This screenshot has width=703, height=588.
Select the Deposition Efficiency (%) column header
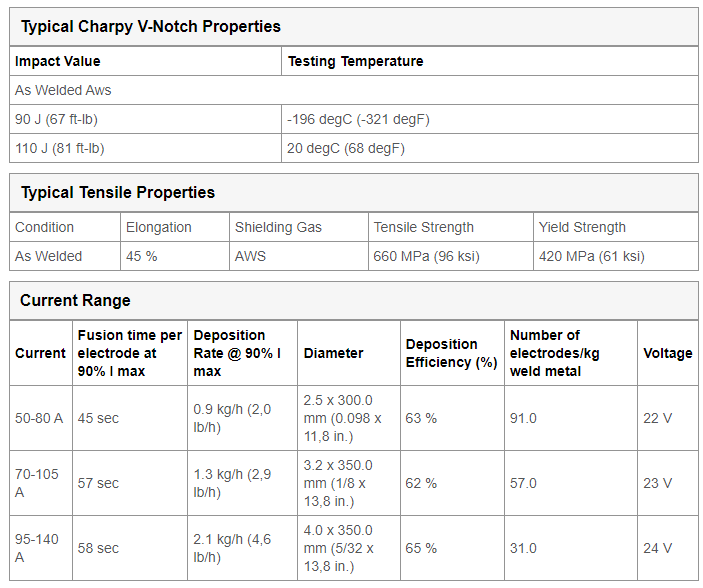(x=452, y=353)
